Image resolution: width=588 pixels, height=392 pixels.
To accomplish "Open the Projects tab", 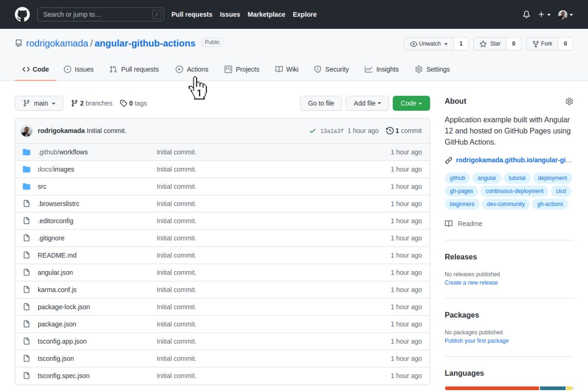I will click(x=242, y=69).
